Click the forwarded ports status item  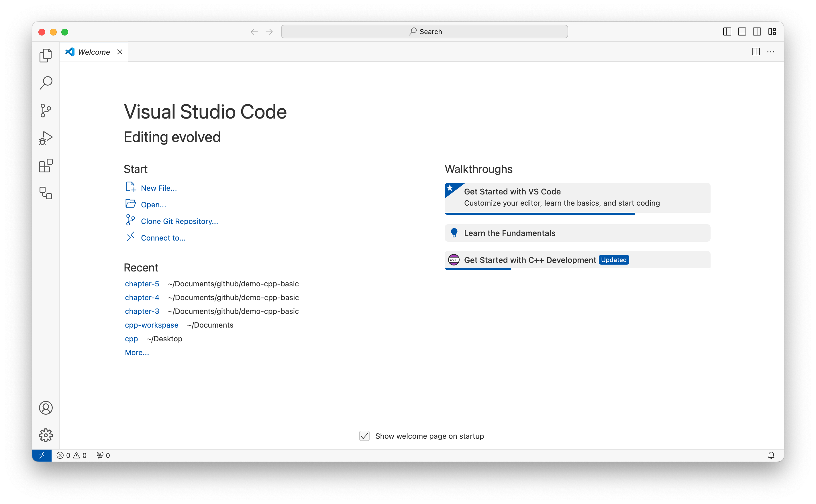(x=103, y=455)
